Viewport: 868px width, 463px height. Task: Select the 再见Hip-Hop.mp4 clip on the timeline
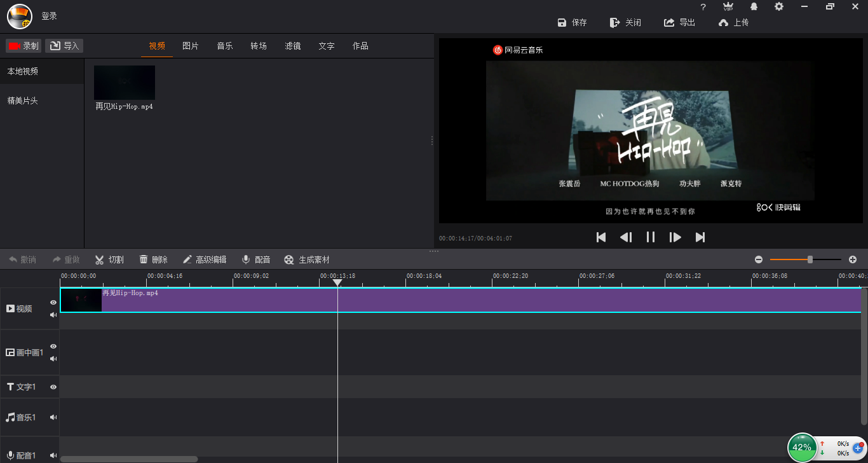point(461,300)
